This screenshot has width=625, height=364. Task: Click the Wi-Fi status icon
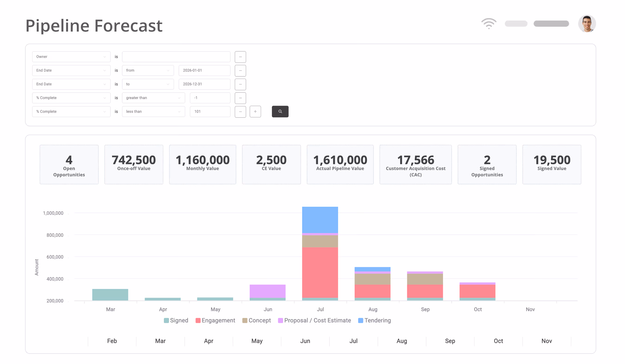pyautogui.click(x=488, y=23)
